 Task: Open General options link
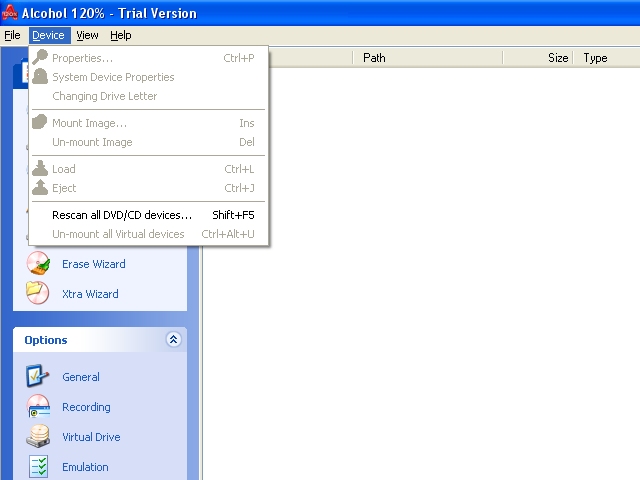coord(81,377)
